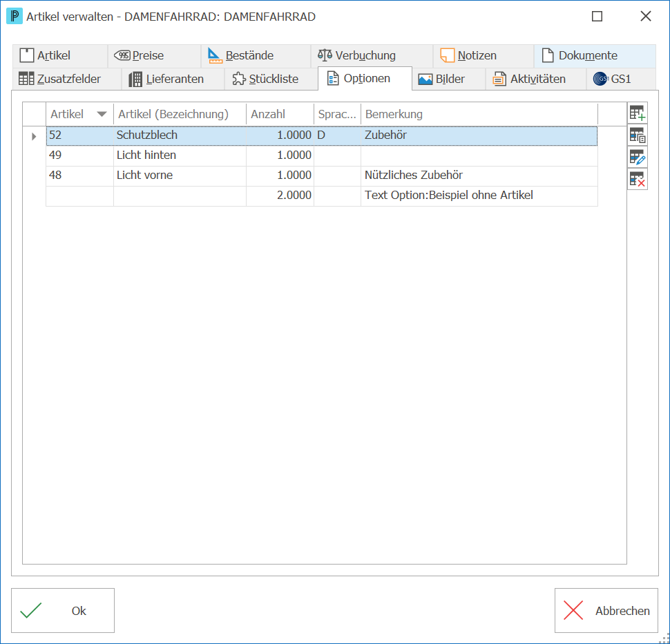This screenshot has width=670, height=644.
Task: Add a new option row to the table
Action: click(x=637, y=113)
